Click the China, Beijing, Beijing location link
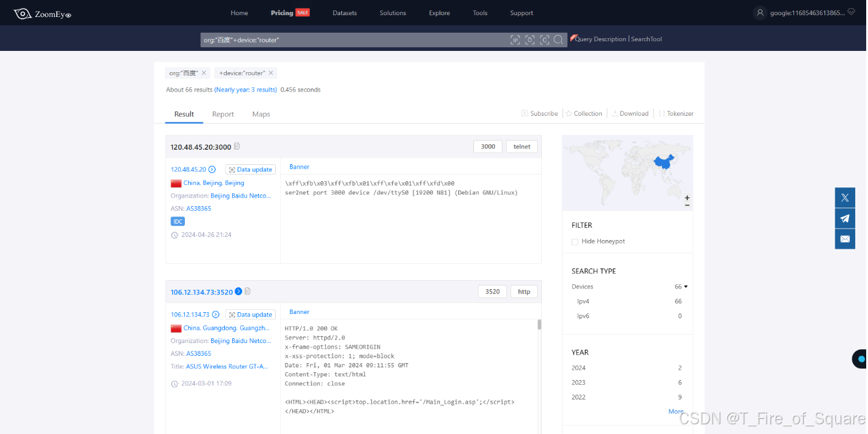The width and height of the screenshot is (868, 434). [x=214, y=183]
